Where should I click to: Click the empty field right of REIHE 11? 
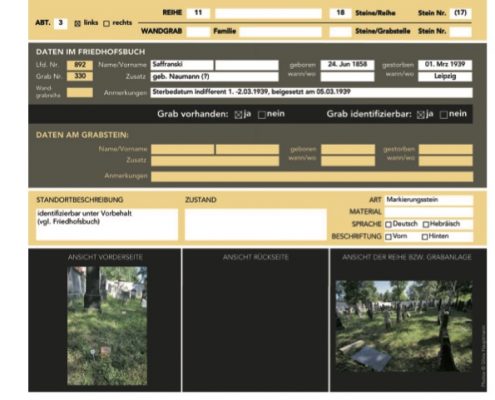coord(268,13)
